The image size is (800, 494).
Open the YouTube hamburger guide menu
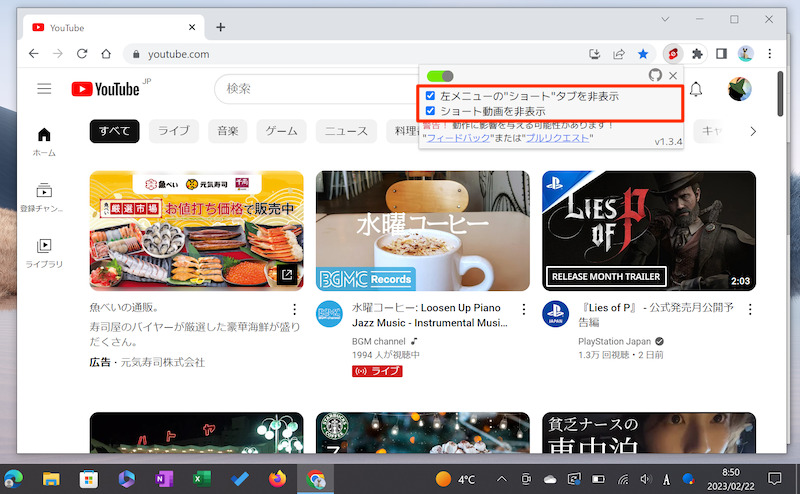(44, 89)
